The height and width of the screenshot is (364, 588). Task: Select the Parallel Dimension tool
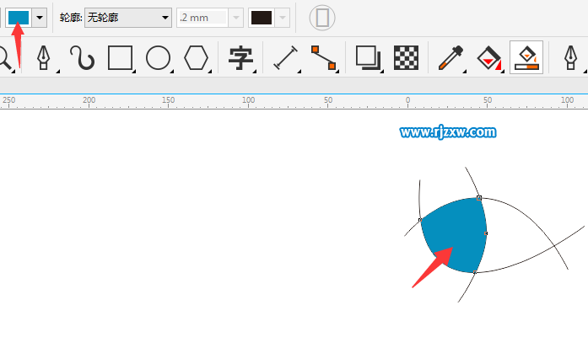click(286, 57)
